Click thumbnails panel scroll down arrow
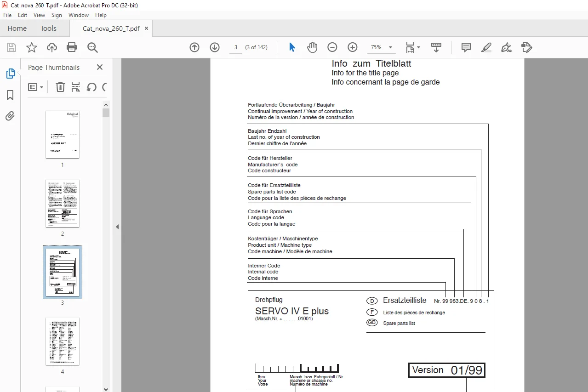 (x=106, y=389)
